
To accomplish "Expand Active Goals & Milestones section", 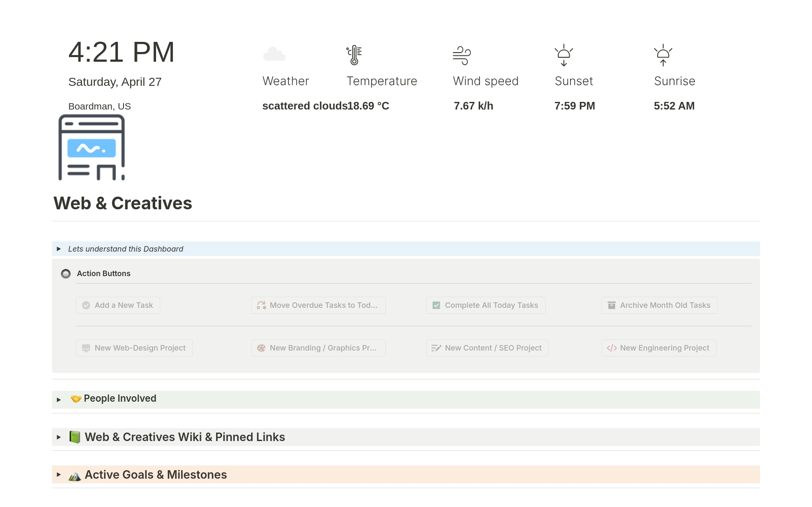I will 59,475.
